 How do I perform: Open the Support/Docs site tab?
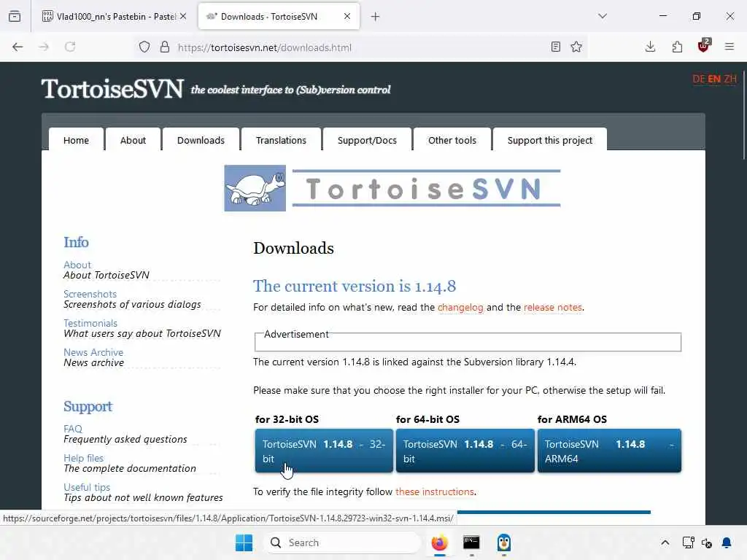(367, 140)
